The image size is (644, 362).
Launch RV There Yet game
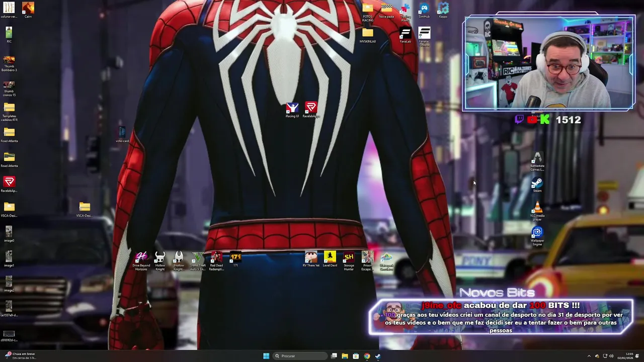[x=311, y=259]
